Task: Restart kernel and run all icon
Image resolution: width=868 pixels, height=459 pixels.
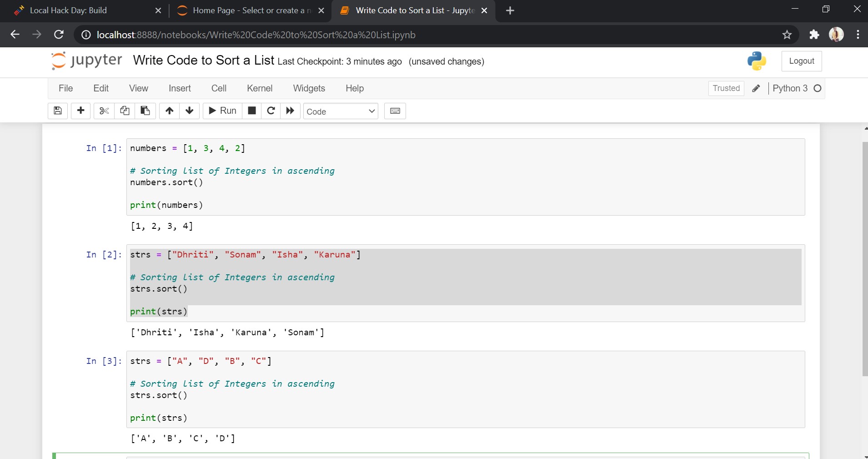Action: 290,111
